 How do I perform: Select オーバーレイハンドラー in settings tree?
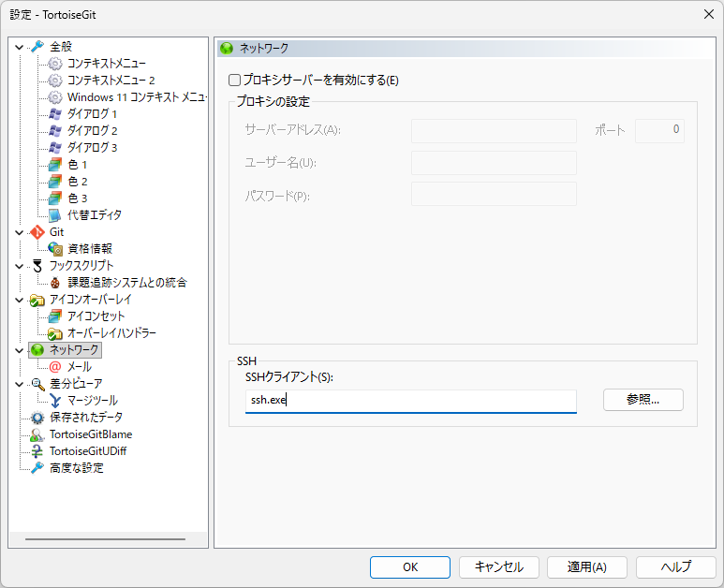111,333
